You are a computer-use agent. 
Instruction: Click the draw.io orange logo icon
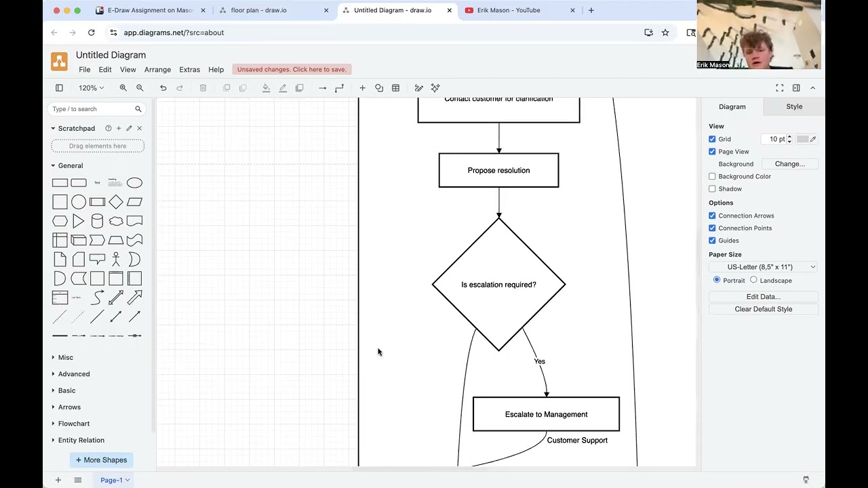point(59,62)
